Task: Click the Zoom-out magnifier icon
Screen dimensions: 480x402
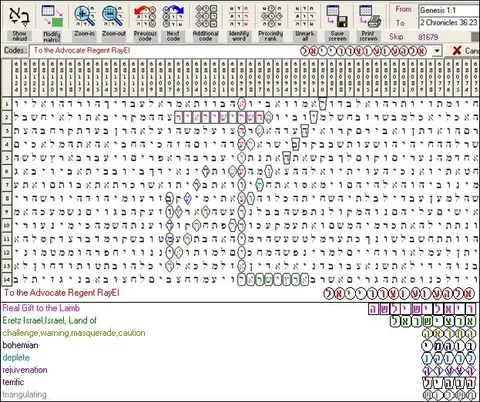Action: 113,16
